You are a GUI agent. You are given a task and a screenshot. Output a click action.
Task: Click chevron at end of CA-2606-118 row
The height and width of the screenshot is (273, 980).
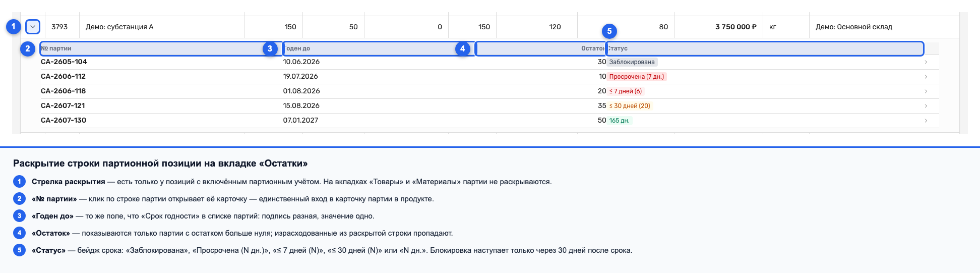click(x=926, y=91)
